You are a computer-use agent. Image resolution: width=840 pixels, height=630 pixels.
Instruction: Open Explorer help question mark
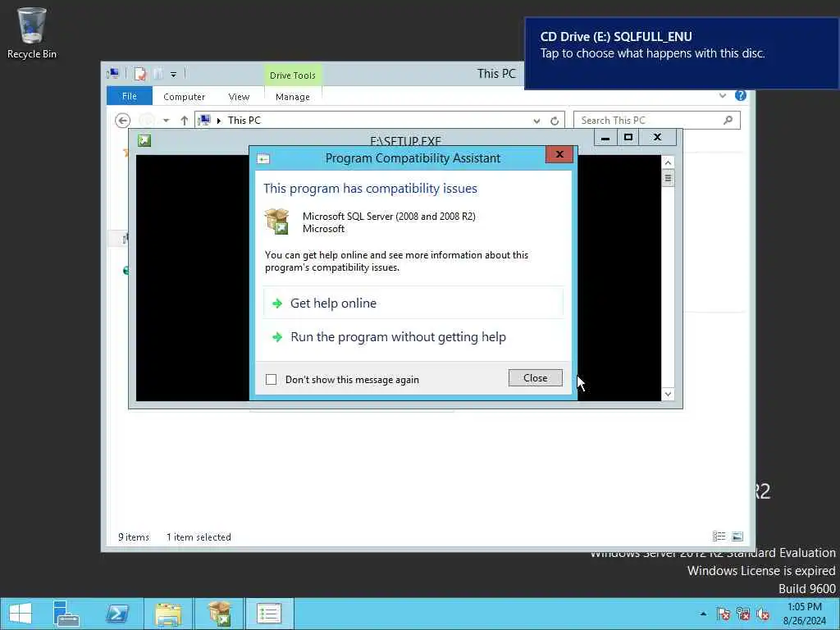click(x=741, y=95)
